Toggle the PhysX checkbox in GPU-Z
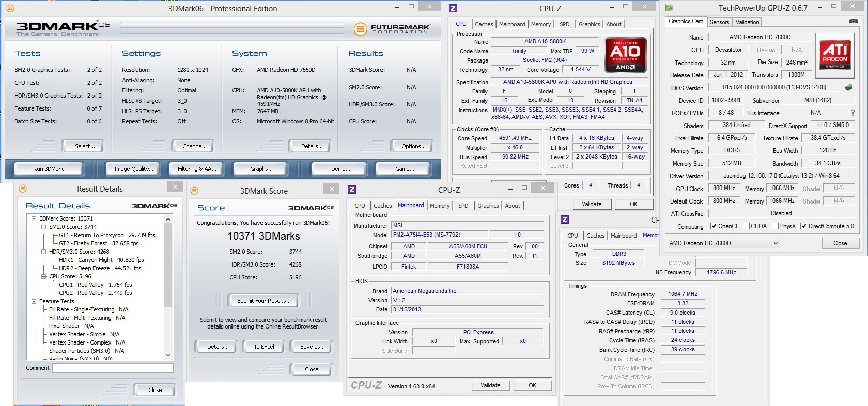Image resolution: width=868 pixels, height=406 pixels. point(775,226)
